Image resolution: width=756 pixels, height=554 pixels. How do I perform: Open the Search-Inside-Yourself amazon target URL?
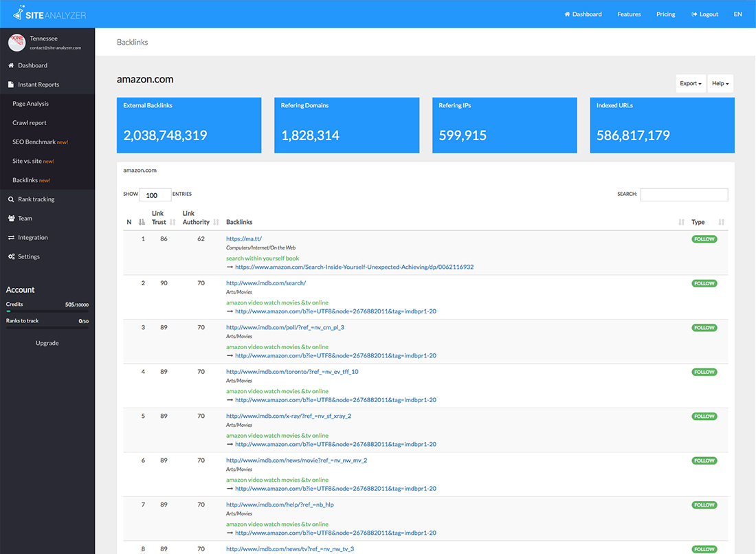coord(355,267)
